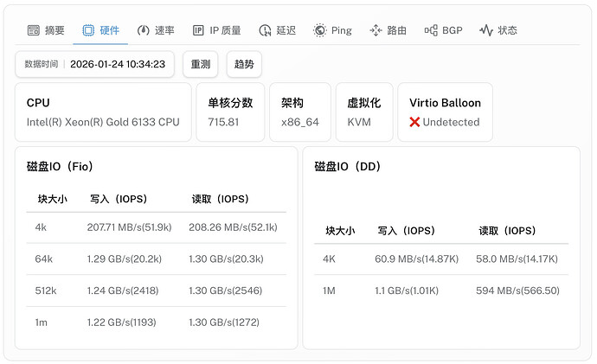
Task: Open the BGP tab label
Action: pyautogui.click(x=453, y=30)
